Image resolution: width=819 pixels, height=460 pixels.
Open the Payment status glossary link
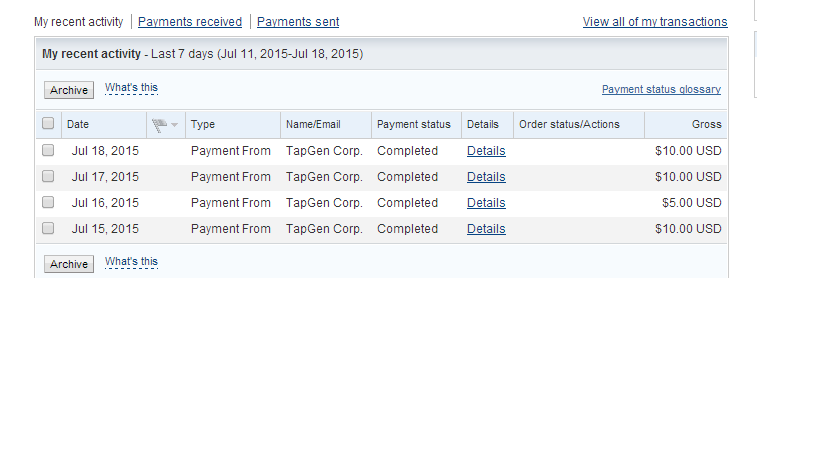(661, 90)
